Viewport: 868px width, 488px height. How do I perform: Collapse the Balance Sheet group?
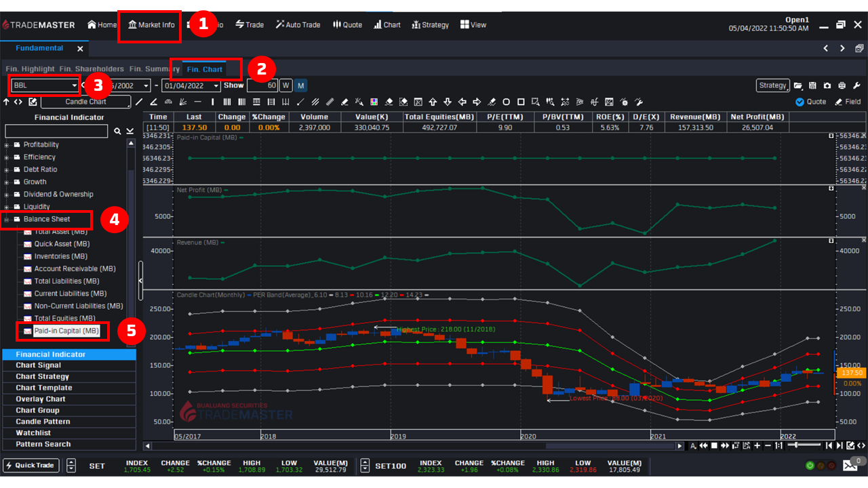(7, 220)
